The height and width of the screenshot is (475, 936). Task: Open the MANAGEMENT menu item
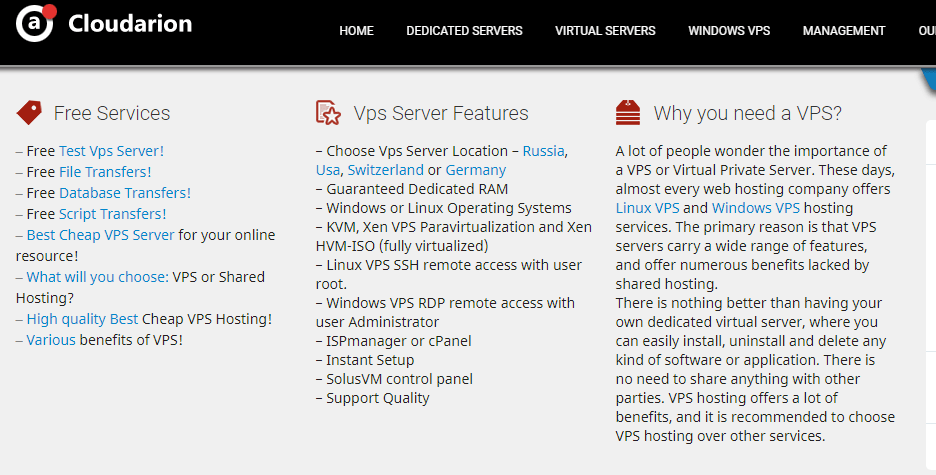tap(844, 30)
